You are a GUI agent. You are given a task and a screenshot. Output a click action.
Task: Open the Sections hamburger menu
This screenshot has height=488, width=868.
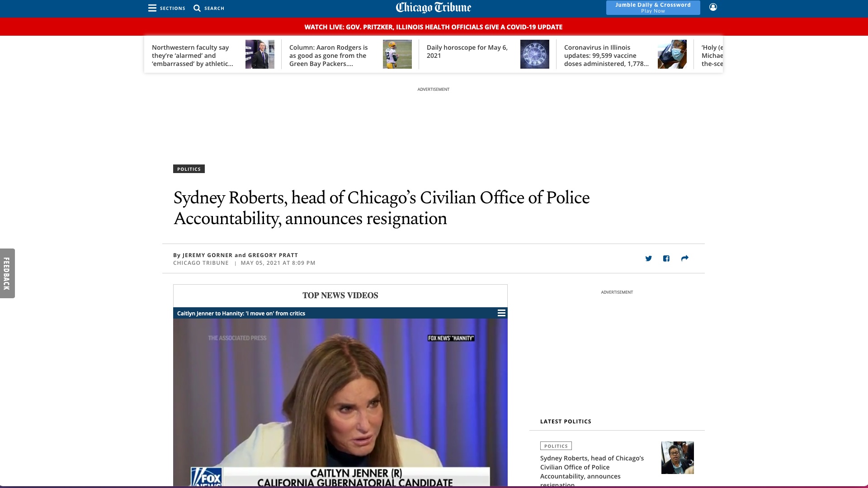[x=152, y=8]
